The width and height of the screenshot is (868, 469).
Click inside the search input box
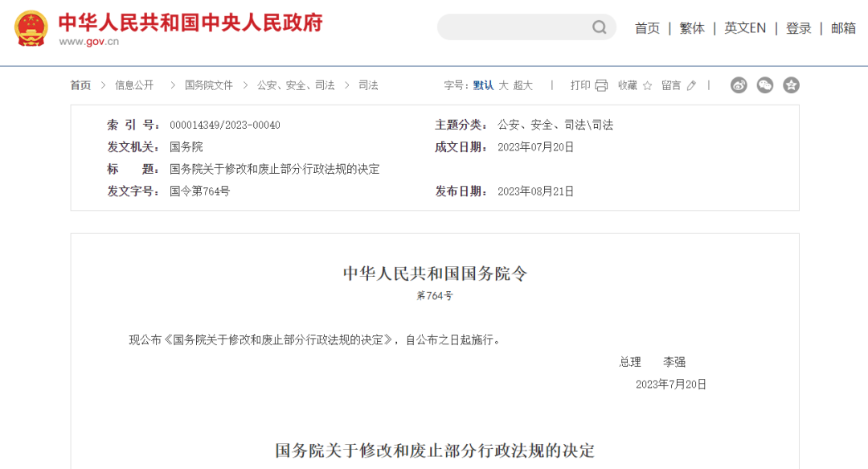pyautogui.click(x=514, y=27)
